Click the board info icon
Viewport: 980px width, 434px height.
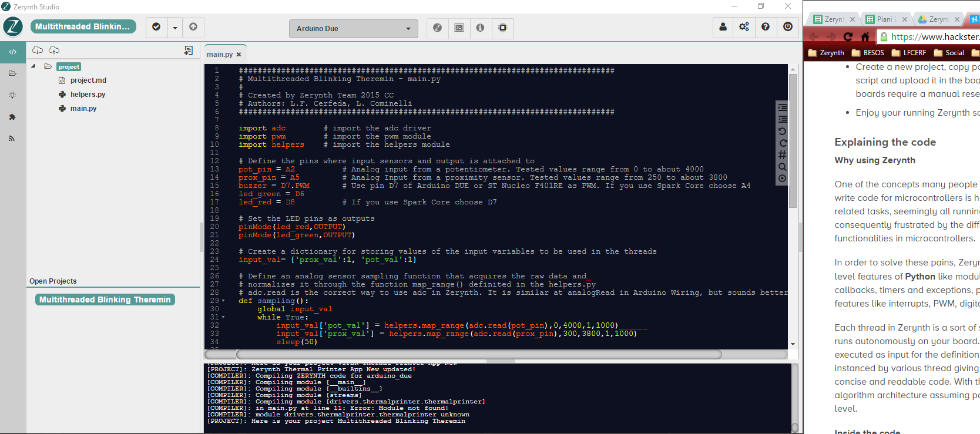[480, 28]
